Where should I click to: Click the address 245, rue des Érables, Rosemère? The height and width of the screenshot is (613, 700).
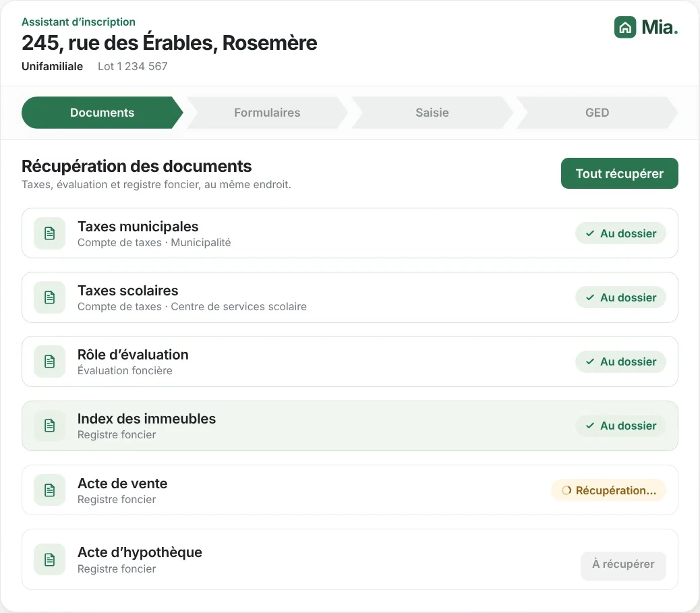point(169,43)
